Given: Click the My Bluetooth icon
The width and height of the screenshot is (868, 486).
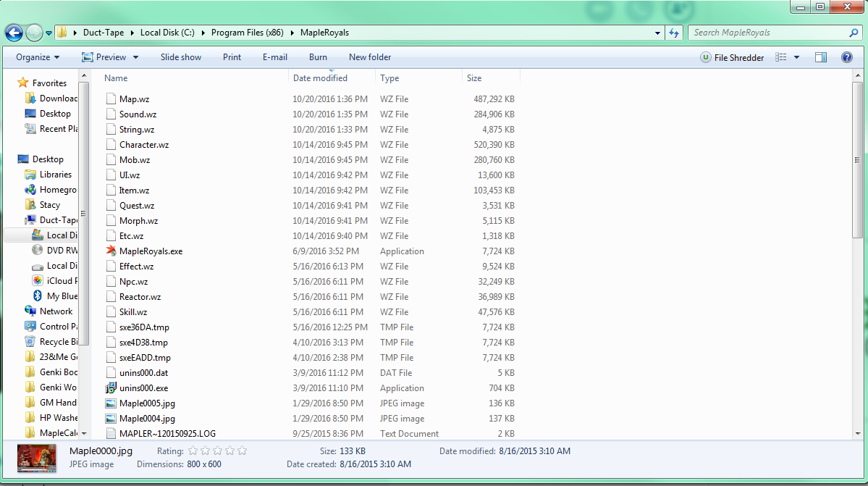Looking at the screenshot, I should 38,296.
